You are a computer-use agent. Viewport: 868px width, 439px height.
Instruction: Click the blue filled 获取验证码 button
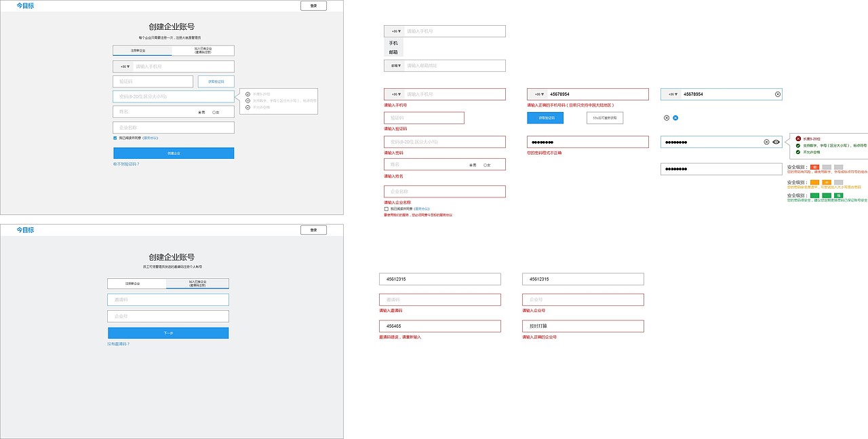click(x=545, y=118)
